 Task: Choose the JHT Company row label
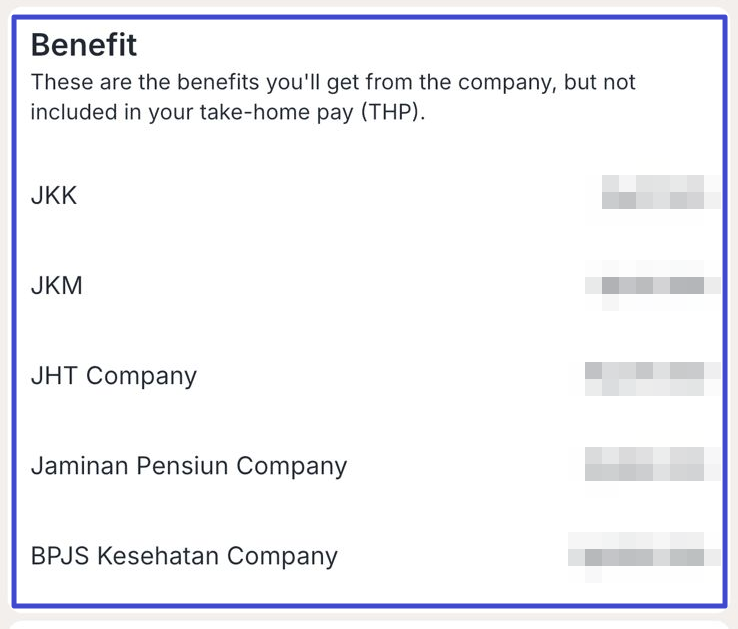(x=114, y=376)
